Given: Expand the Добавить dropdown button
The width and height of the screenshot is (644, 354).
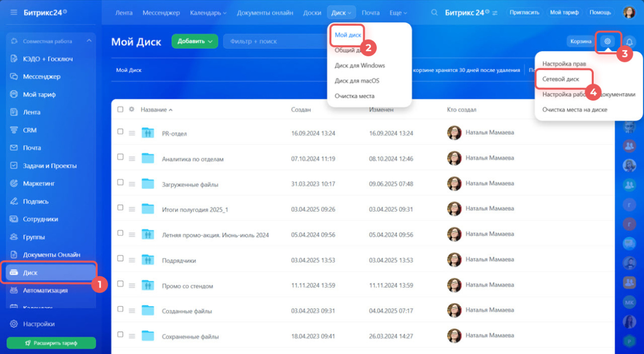Looking at the screenshot, I should (x=195, y=41).
